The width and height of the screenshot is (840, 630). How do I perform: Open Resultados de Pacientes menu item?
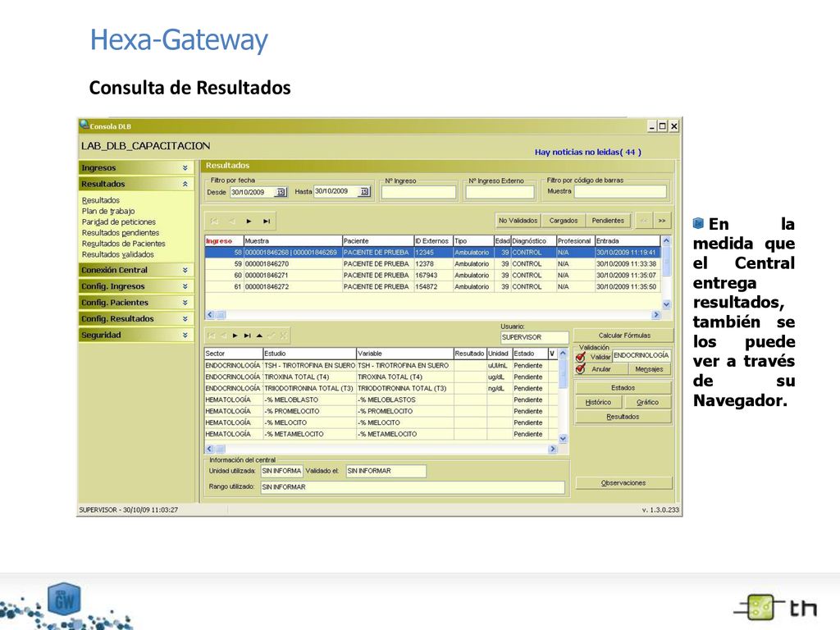click(x=123, y=243)
